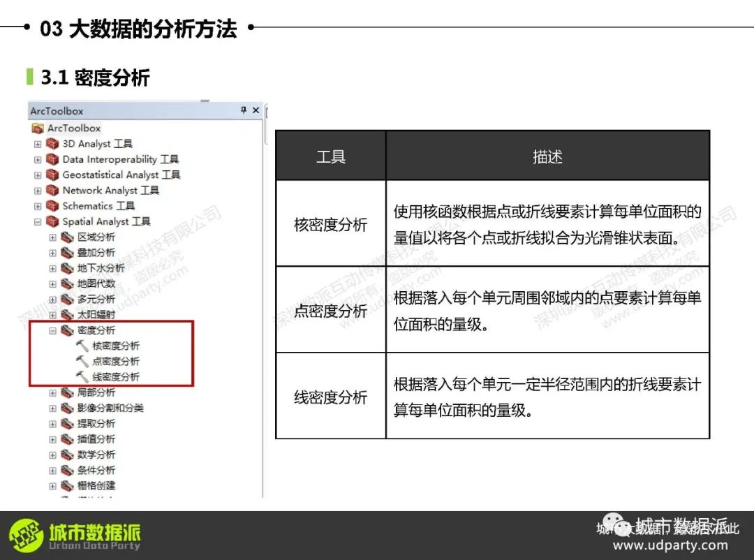The image size is (754, 560).
Task: Close the ArcToolbox panel
Action: [x=256, y=110]
